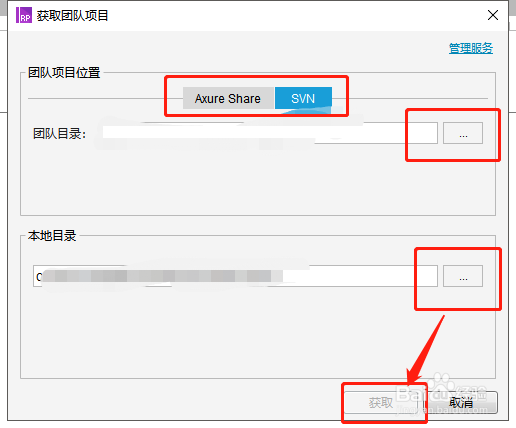516x428 pixels.
Task: Click the 团队目录 input field
Action: coord(269,133)
